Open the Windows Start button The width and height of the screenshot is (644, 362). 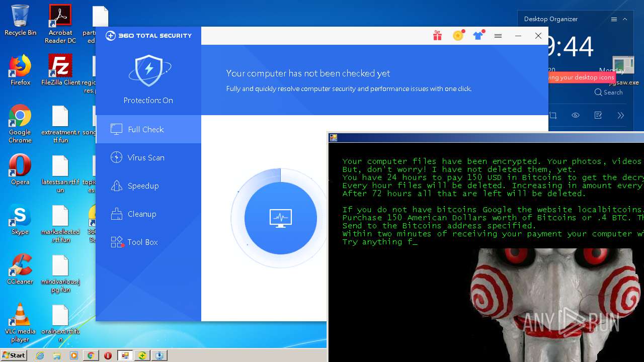(14, 355)
